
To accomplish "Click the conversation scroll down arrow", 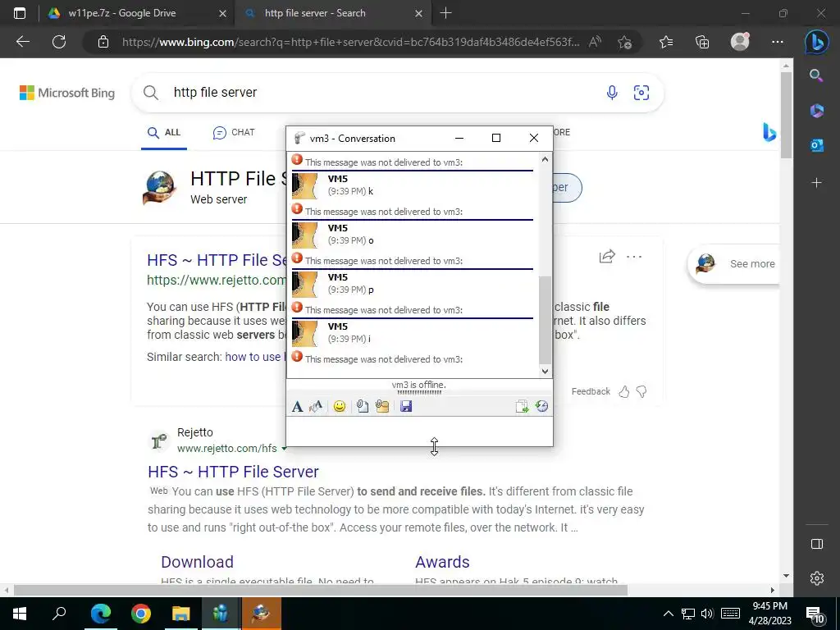I will pyautogui.click(x=545, y=372).
